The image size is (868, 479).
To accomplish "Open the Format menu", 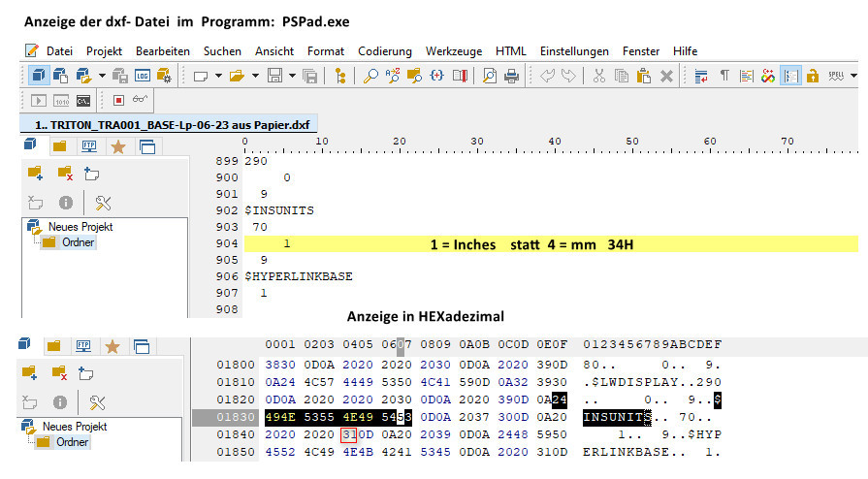I will [326, 51].
